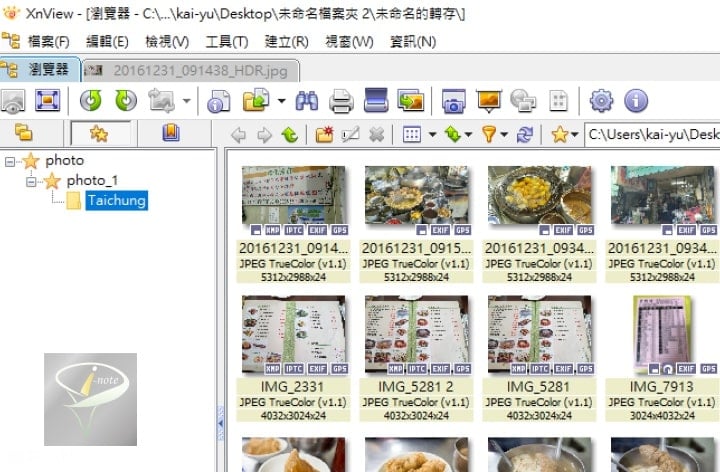Screen dimensions: 720x472
Task: Select the photo root tree item
Action: [x=65, y=160]
